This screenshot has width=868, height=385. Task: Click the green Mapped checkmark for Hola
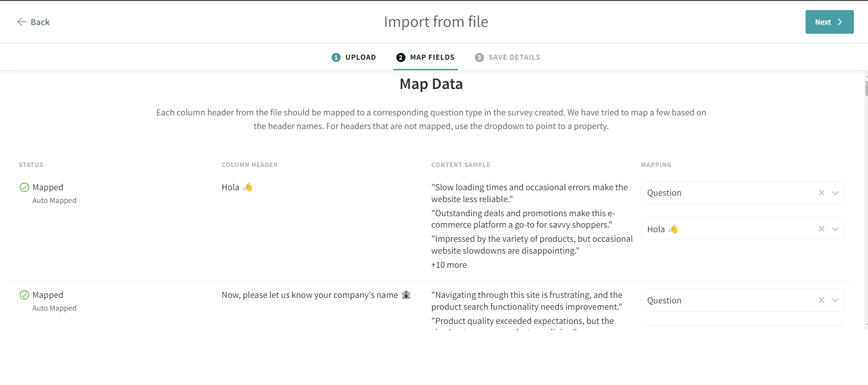coord(25,187)
